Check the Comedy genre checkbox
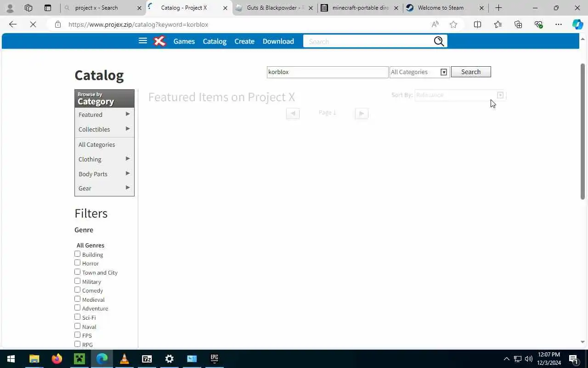 point(77,290)
